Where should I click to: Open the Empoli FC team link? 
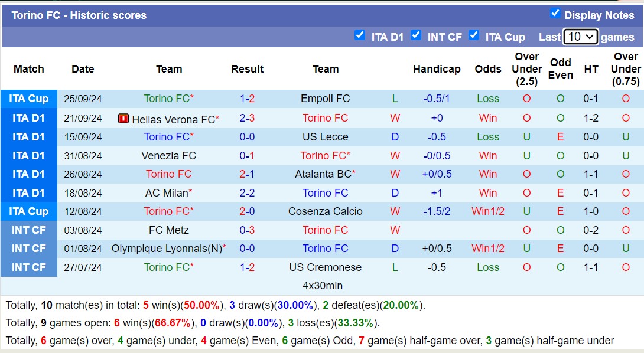326,99
